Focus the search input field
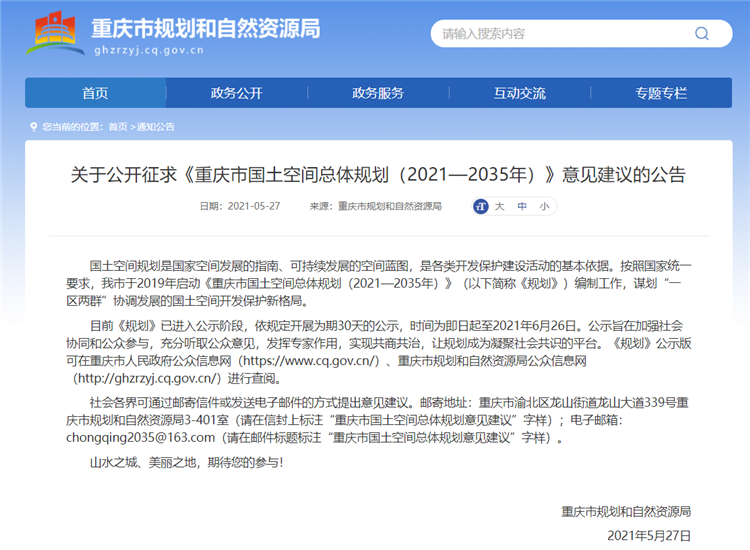 (581, 33)
